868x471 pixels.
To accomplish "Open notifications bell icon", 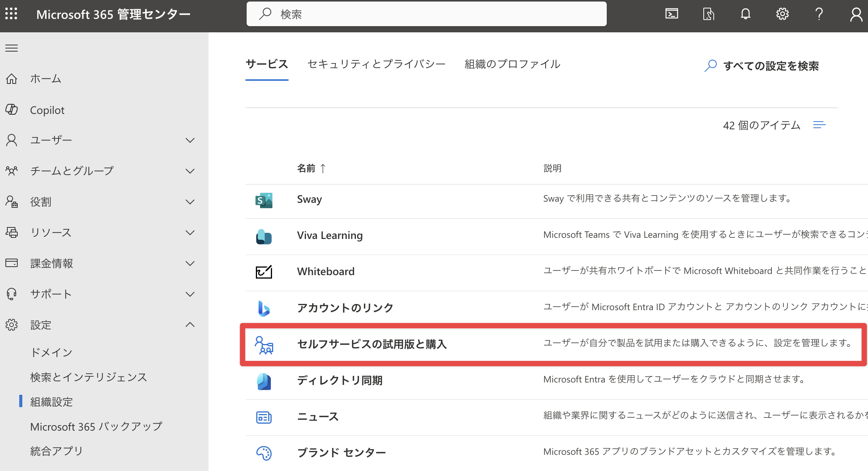I will [x=746, y=14].
